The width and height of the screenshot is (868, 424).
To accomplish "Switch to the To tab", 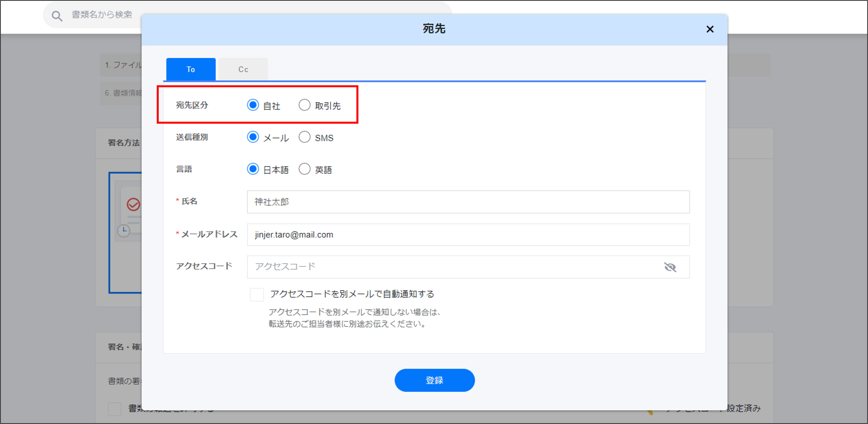I will (191, 70).
